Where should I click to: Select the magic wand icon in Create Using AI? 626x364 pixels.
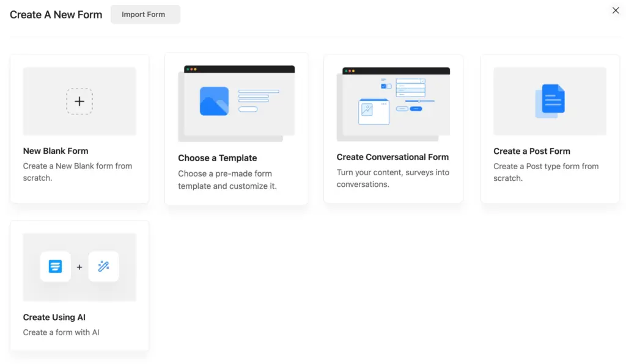coord(103,267)
